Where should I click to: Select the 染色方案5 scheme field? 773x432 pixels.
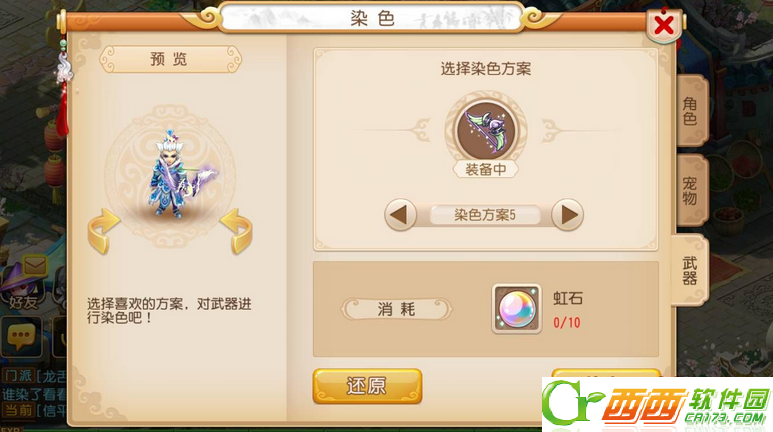(x=485, y=215)
